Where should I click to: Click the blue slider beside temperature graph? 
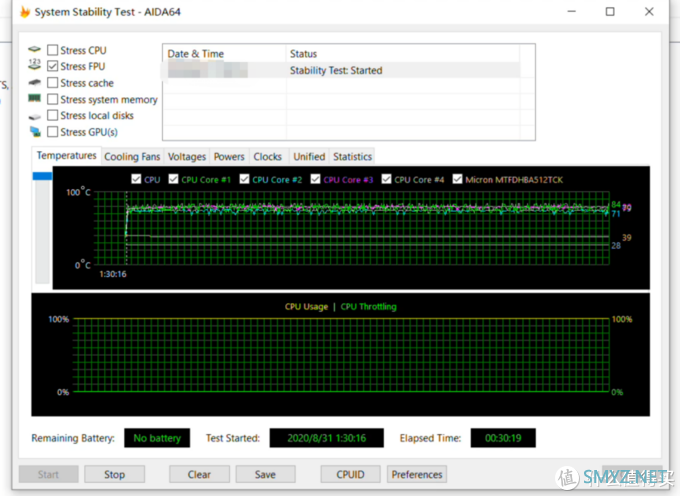coord(42,176)
